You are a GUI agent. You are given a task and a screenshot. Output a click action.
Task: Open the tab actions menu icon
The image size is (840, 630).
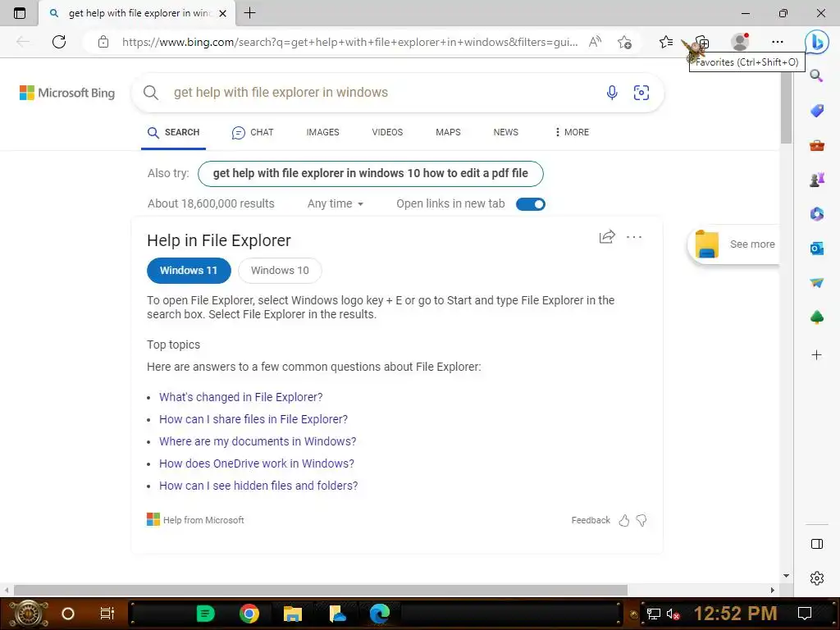tap(20, 13)
